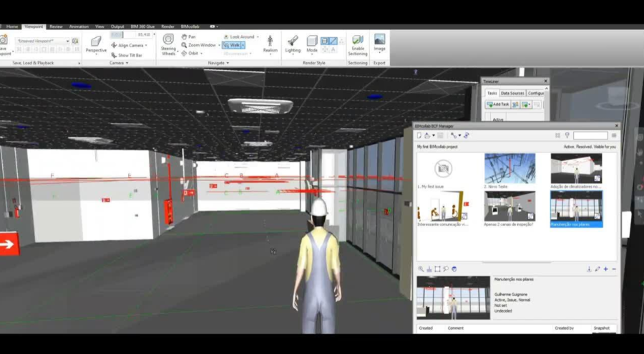Image resolution: width=644 pixels, height=354 pixels.
Task: Click the Save Viewpoint camera icon
Action: point(4,40)
